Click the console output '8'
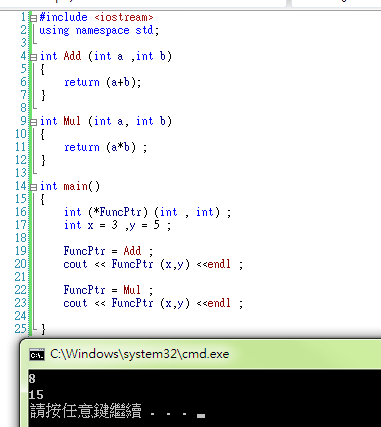This screenshot has height=427, width=381. [x=32, y=379]
